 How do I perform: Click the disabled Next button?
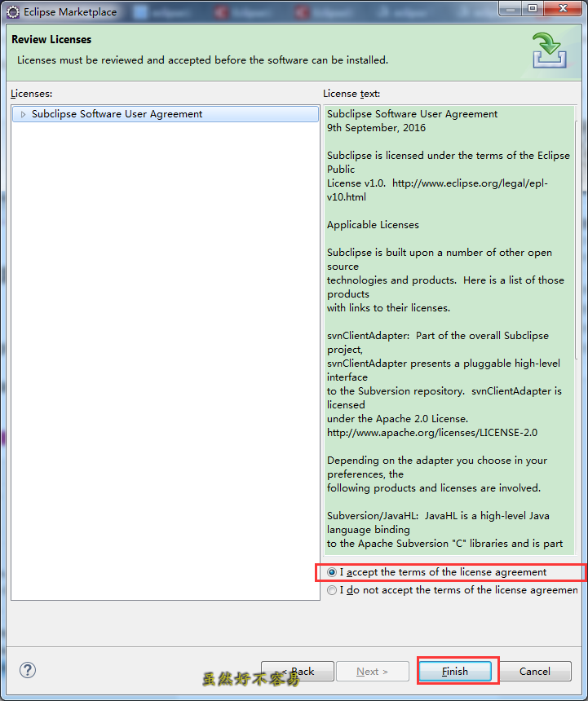[373, 671]
